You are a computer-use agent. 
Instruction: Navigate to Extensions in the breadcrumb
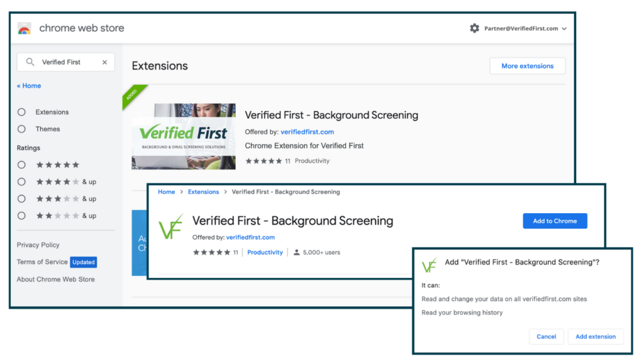(203, 192)
